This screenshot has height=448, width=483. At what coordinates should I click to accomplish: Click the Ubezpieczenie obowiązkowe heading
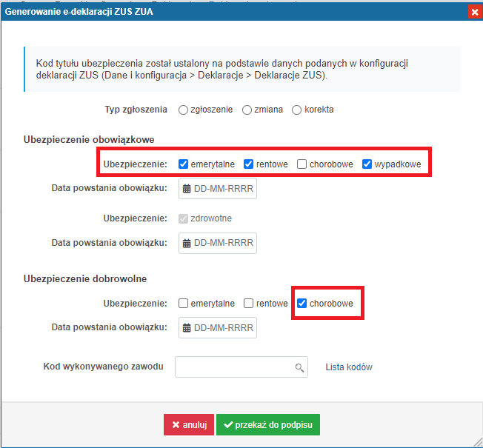89,139
